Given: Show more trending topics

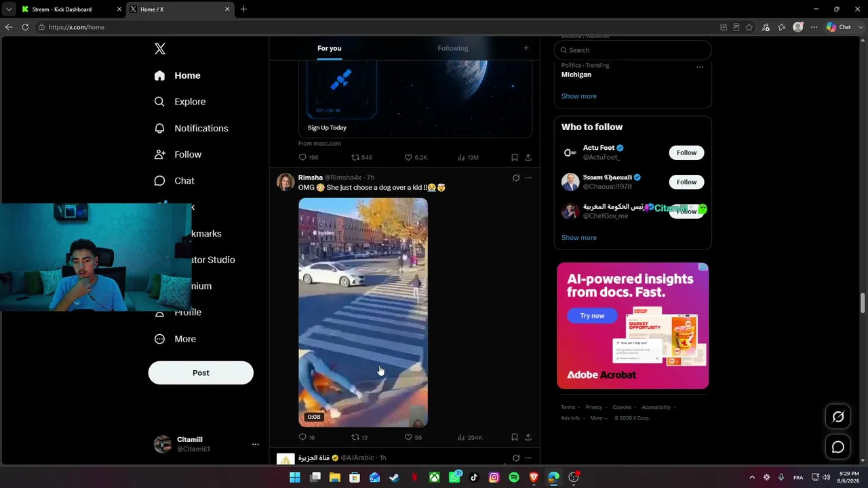Looking at the screenshot, I should click(579, 96).
